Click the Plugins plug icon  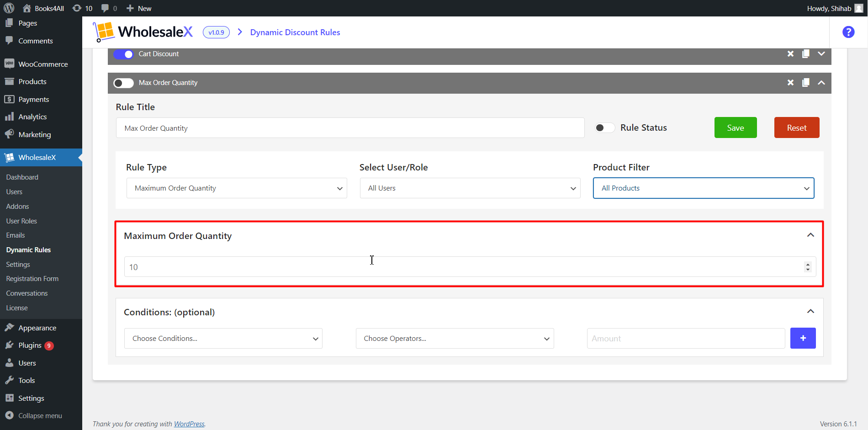click(9, 345)
